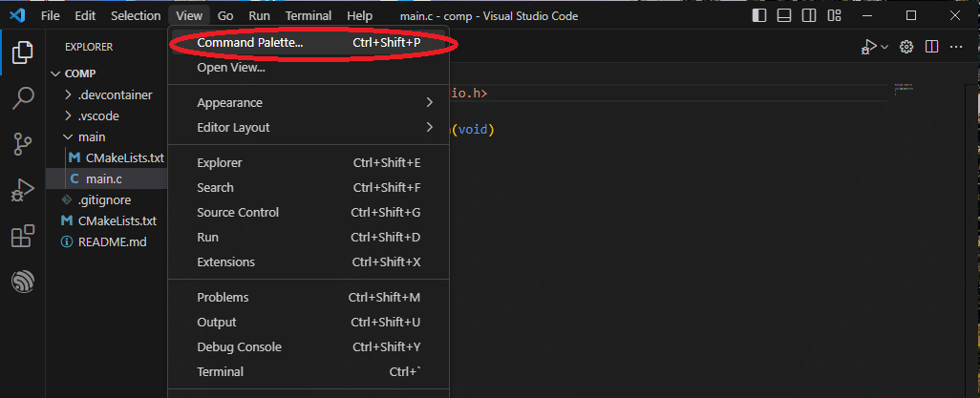Toggle the bottom panel layout icon

click(784, 15)
